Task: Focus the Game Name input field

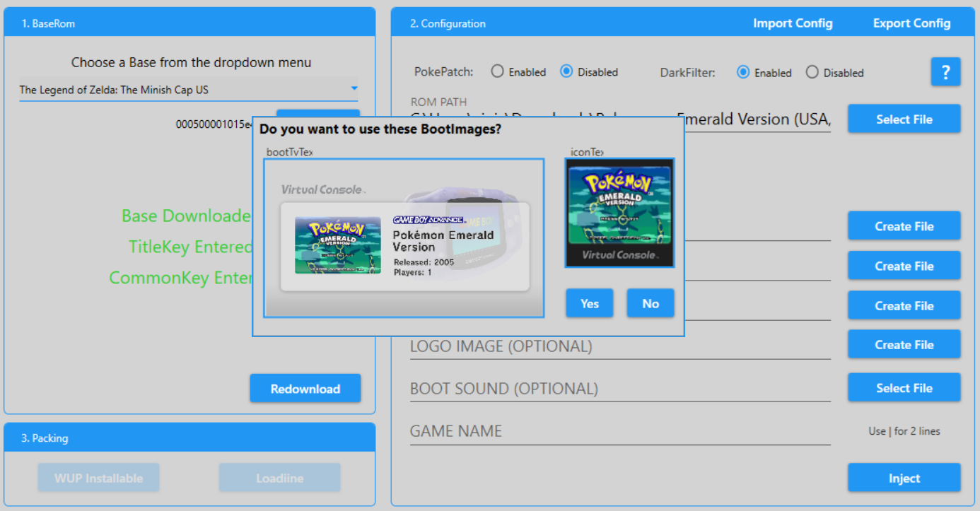Action: pyautogui.click(x=619, y=431)
